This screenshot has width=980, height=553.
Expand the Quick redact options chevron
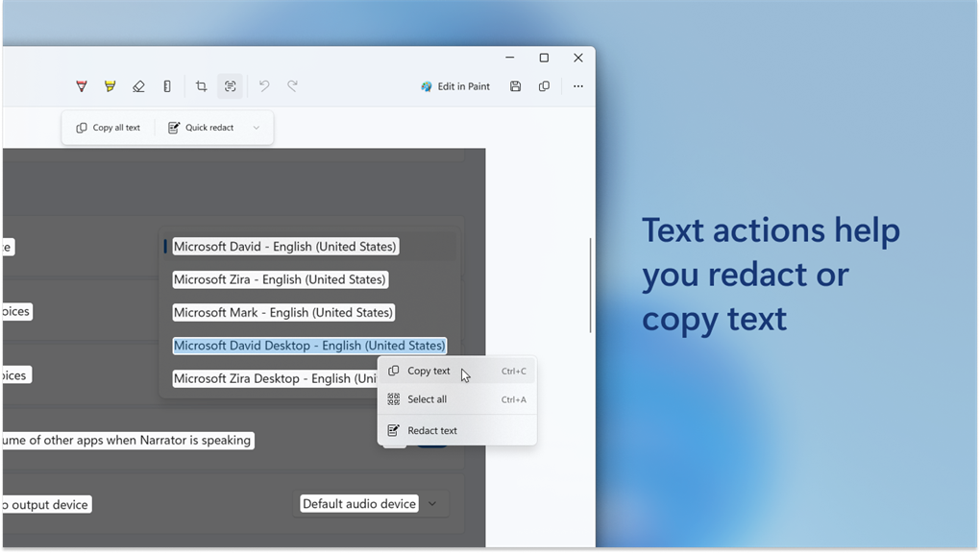[257, 128]
